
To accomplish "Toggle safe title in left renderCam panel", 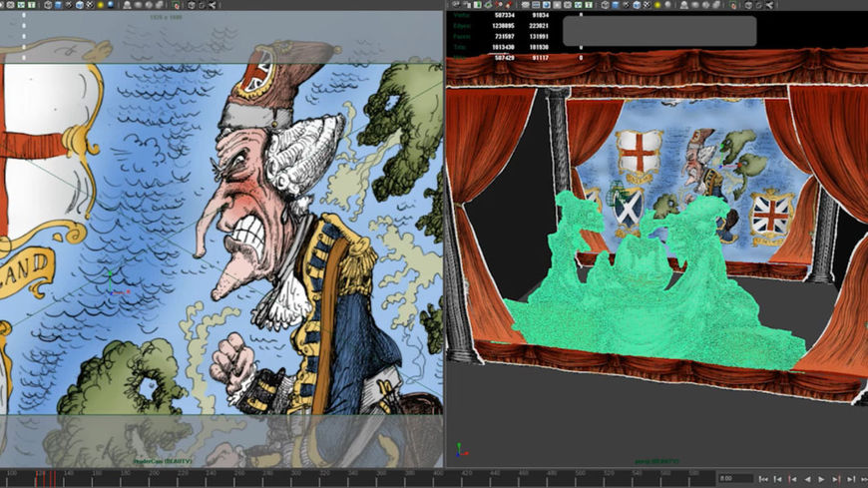I will click(32, 5).
